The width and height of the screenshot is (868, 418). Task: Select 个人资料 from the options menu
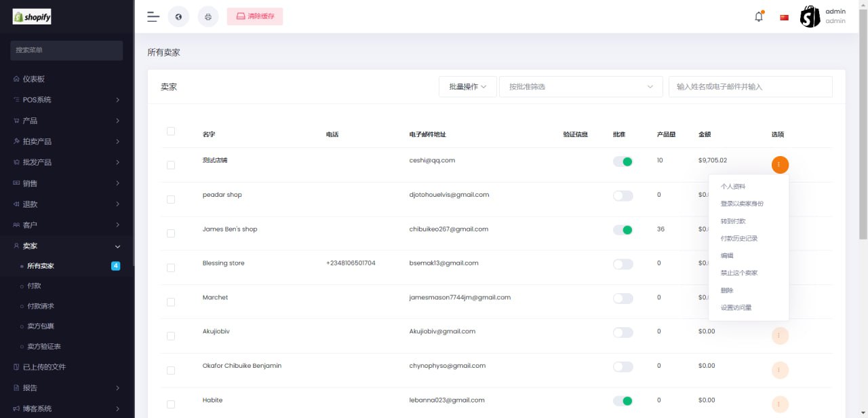click(x=733, y=187)
